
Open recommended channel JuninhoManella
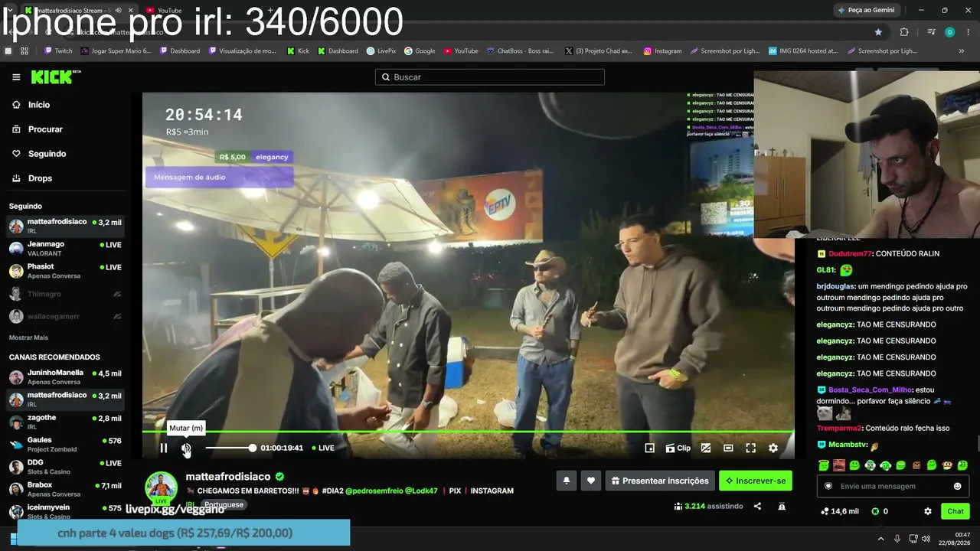point(65,377)
